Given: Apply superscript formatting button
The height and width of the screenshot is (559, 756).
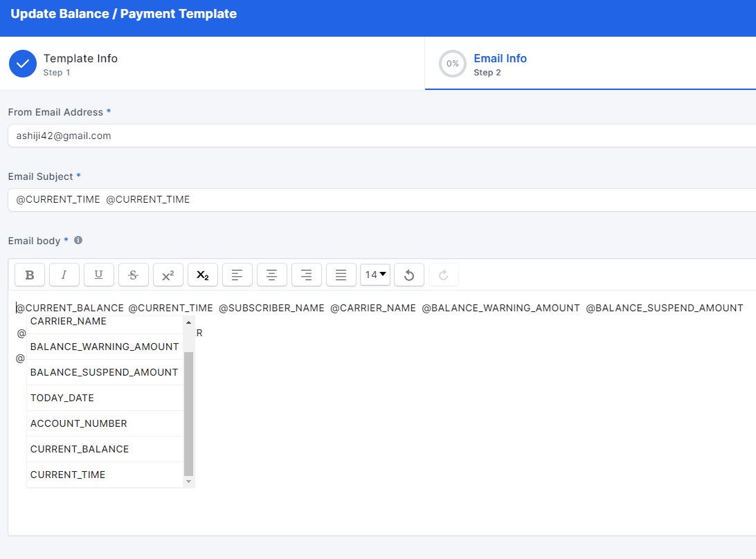Looking at the screenshot, I should pyautogui.click(x=168, y=275).
